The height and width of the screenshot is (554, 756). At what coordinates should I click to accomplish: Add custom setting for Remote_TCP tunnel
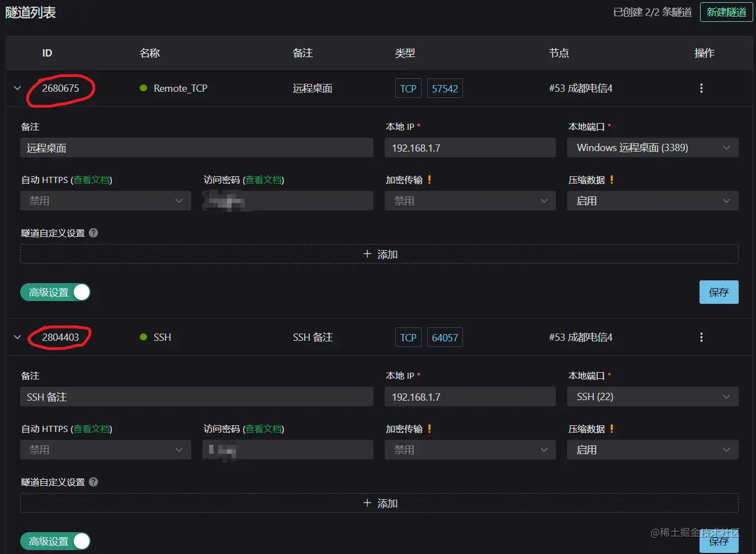(x=379, y=254)
